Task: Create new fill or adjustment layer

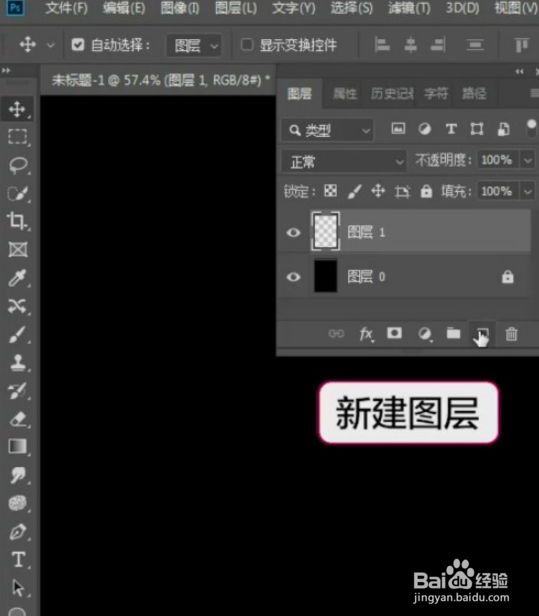Action: coord(424,334)
